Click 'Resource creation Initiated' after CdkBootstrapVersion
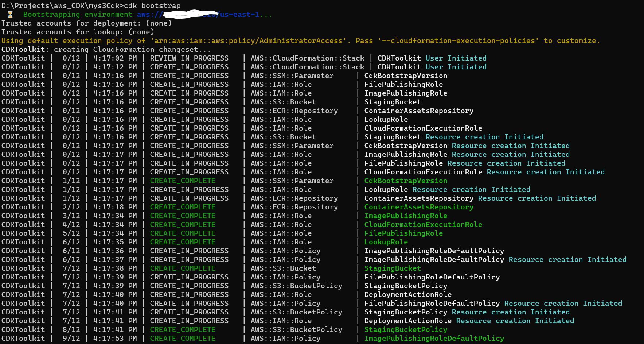 [511, 146]
